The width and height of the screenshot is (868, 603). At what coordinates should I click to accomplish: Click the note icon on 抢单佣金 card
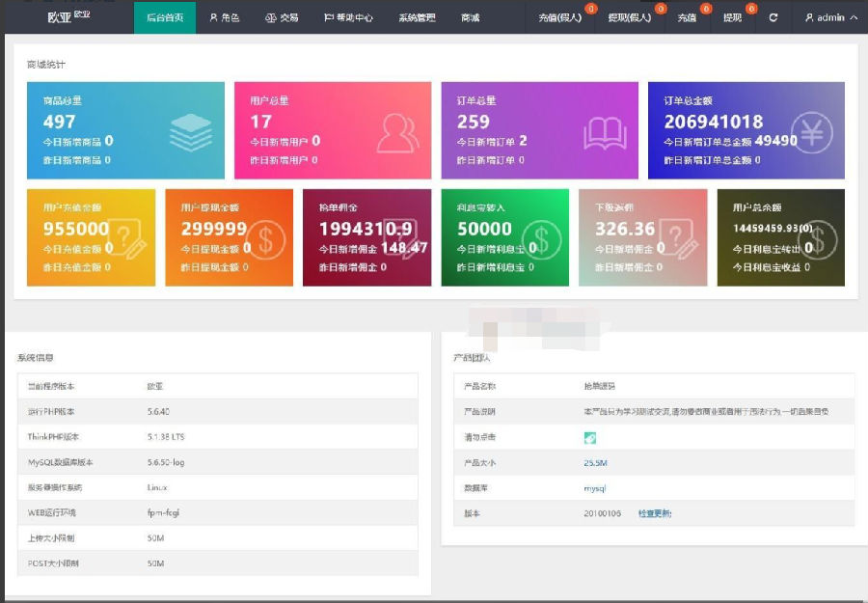401,236
